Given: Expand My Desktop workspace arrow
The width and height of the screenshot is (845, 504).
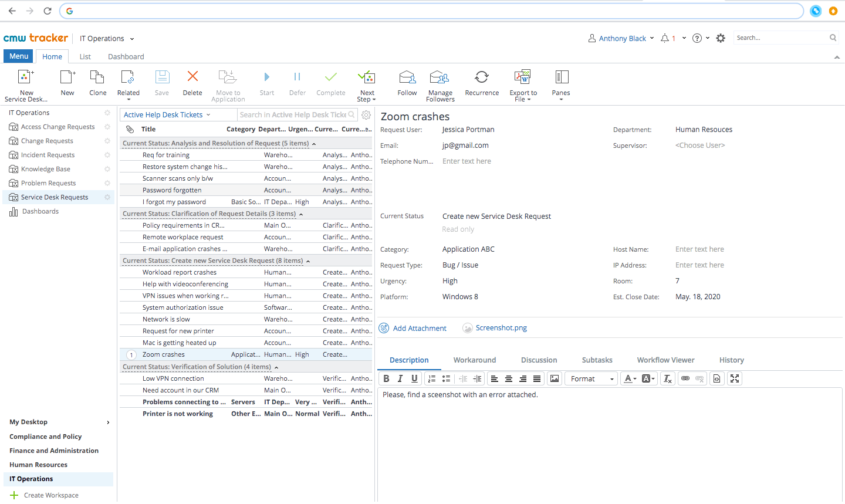Looking at the screenshot, I should [108, 422].
